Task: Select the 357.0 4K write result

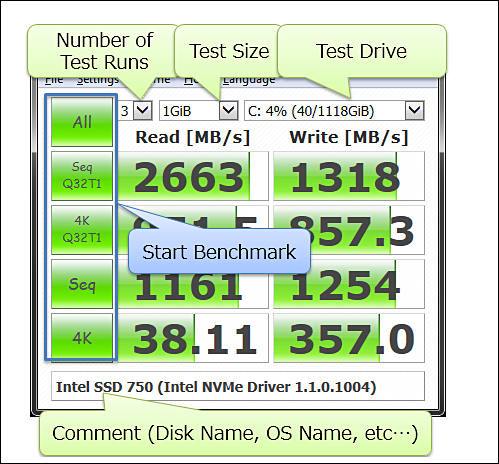Action: 349,338
